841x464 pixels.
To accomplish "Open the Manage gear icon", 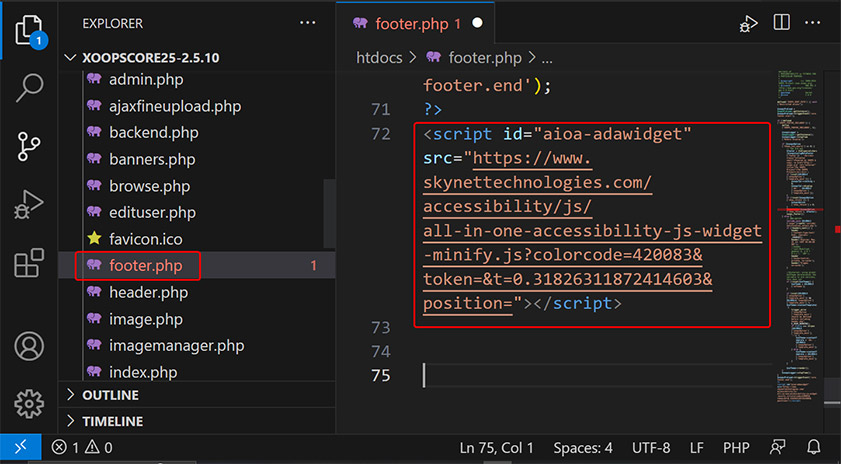I will [29, 404].
